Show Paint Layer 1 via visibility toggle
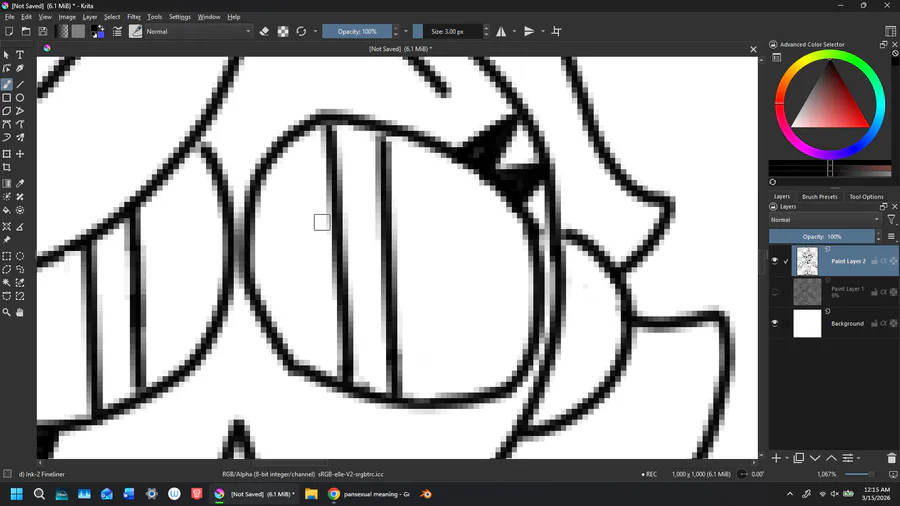Image resolution: width=900 pixels, height=506 pixels. 775,292
